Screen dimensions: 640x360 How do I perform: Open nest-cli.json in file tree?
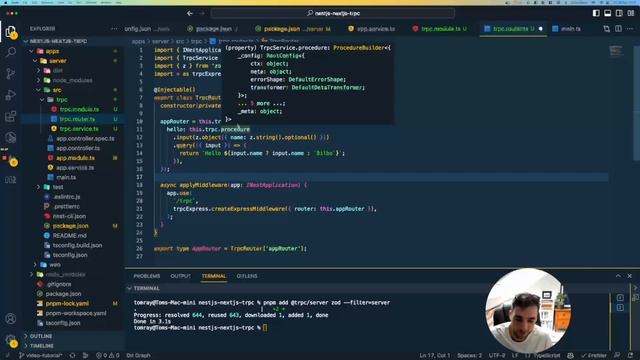69,216
